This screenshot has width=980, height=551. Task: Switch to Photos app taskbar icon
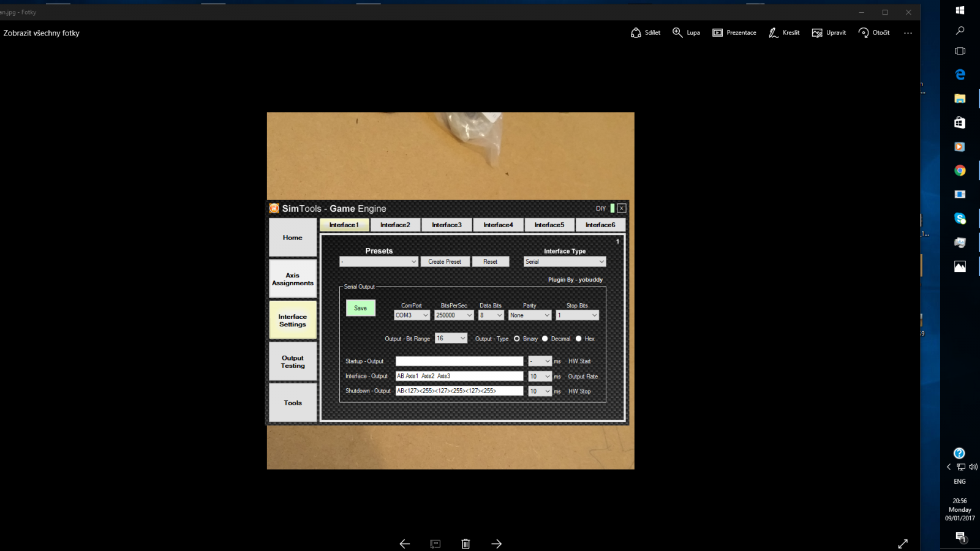tap(960, 266)
